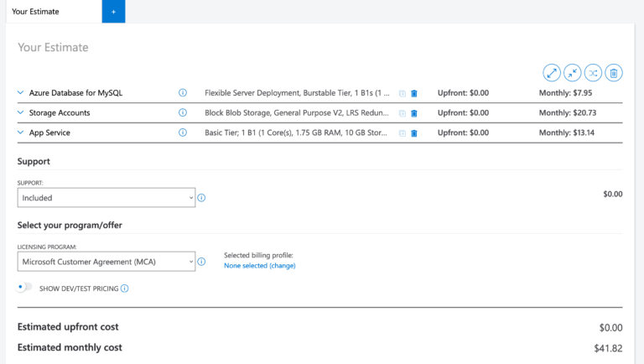Click the collapse all icon
The height and width of the screenshot is (364, 644).
tap(572, 73)
